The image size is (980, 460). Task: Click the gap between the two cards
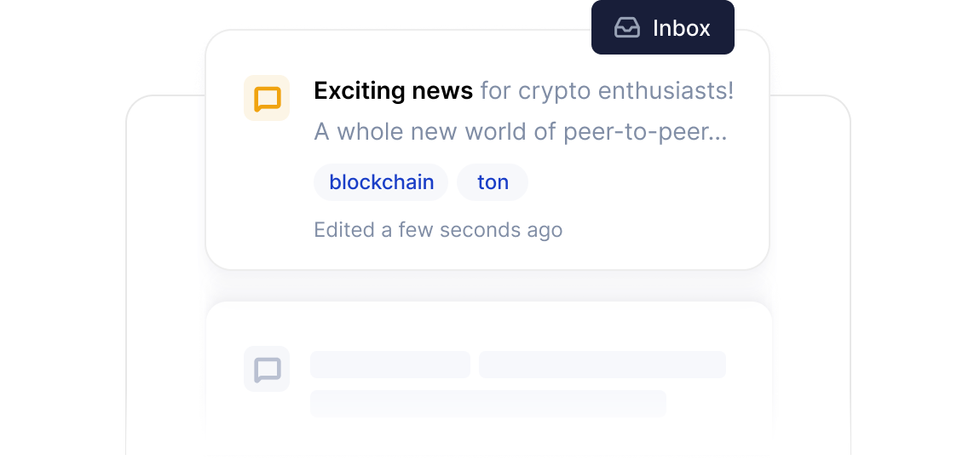487,286
